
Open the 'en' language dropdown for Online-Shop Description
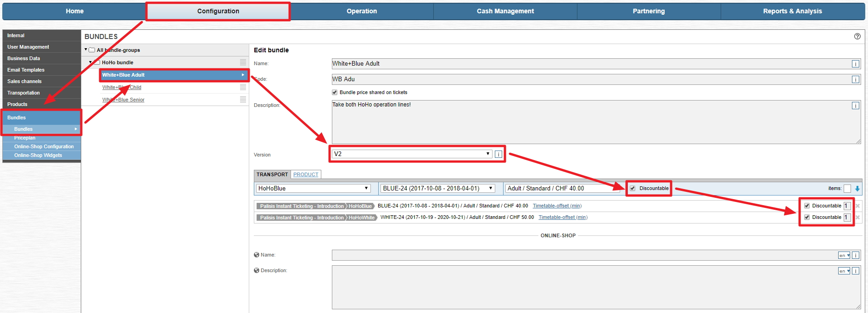pyautogui.click(x=844, y=271)
